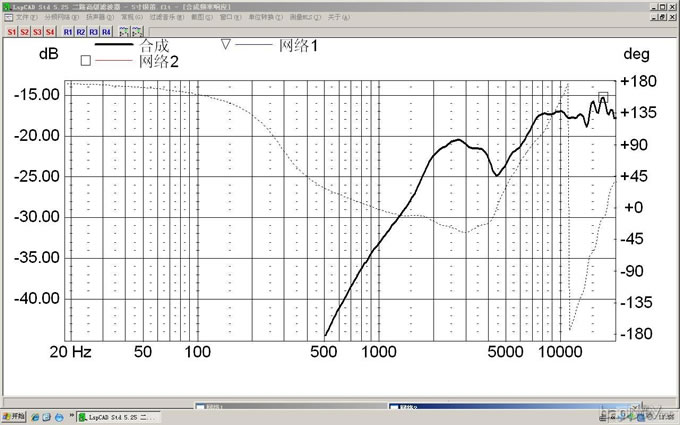Click the triangle marker beside 网络1 legend
This screenshot has height=425, width=680.
[225, 45]
